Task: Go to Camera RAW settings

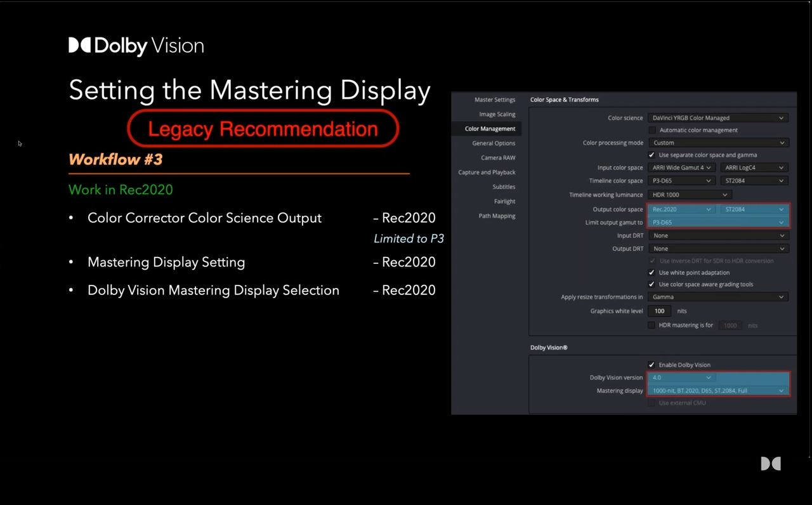Action: (498, 158)
